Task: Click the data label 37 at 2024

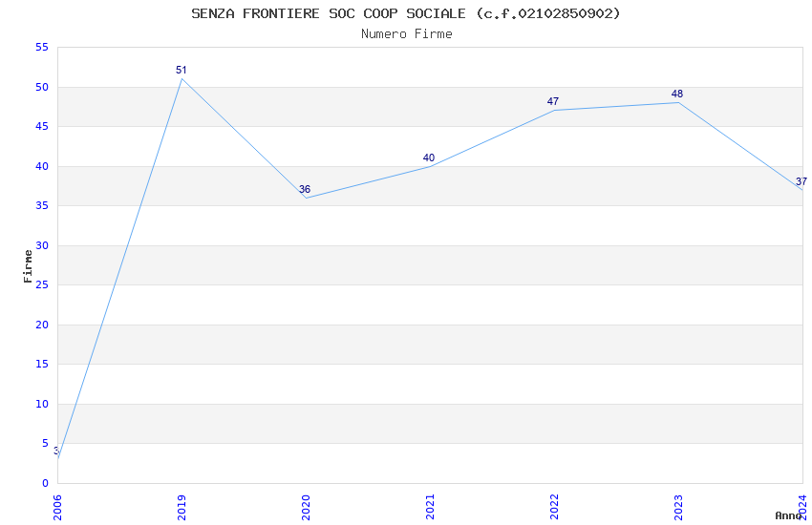Action: coord(801,181)
